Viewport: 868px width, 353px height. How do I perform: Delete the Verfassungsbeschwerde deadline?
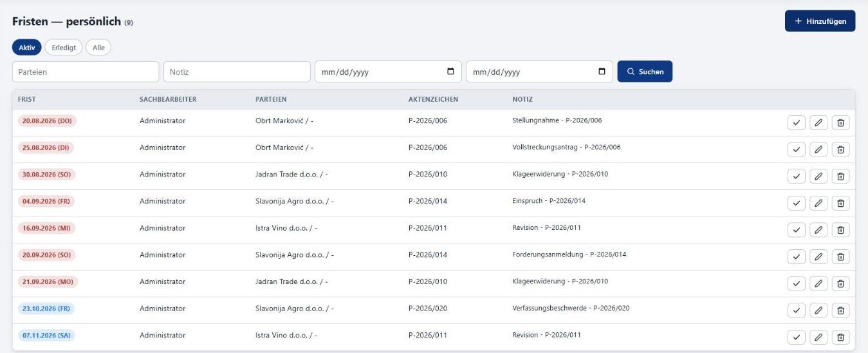click(840, 310)
